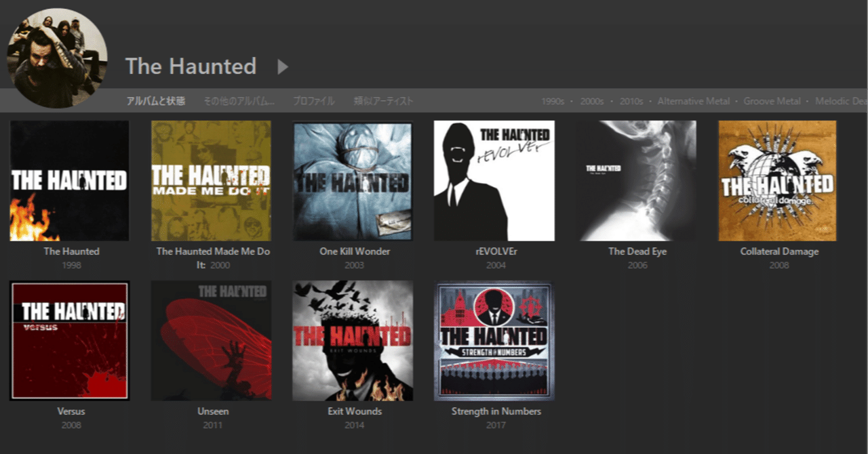The height and width of the screenshot is (454, 868).
Task: Filter by 2010s tag
Action: (x=631, y=101)
